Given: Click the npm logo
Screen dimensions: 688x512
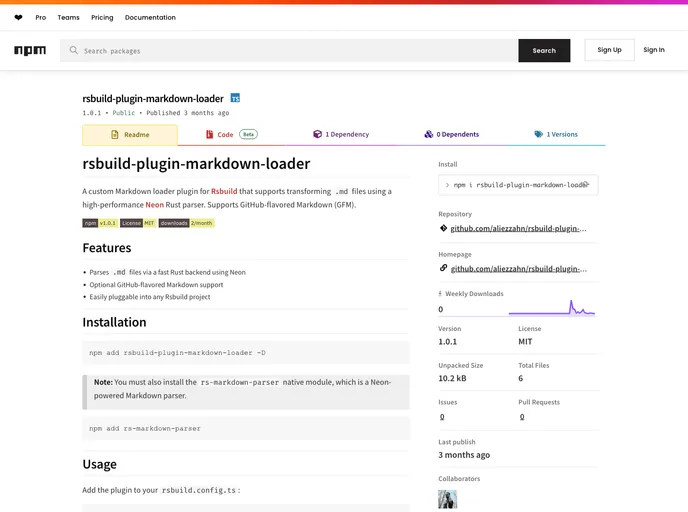Looking at the screenshot, I should pyautogui.click(x=30, y=50).
